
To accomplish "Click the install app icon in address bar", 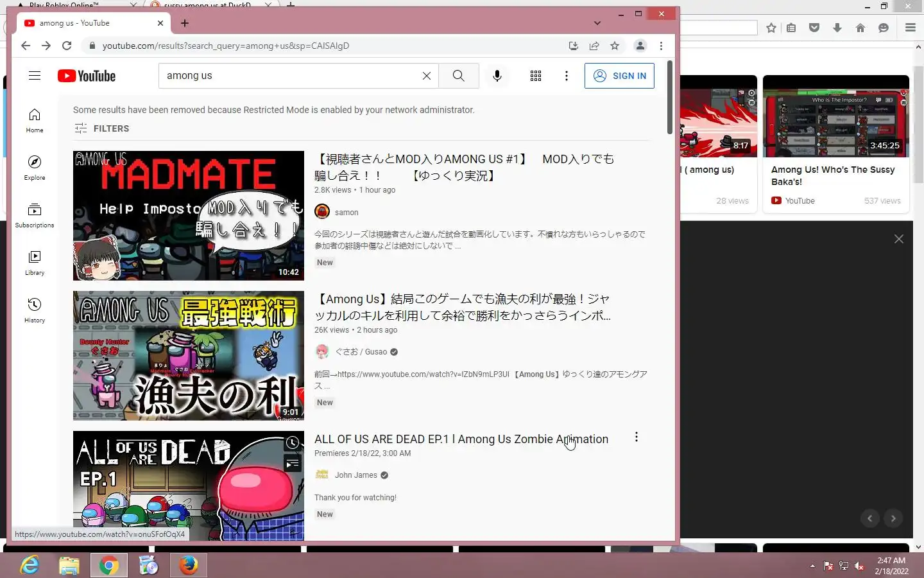I will 574,46.
